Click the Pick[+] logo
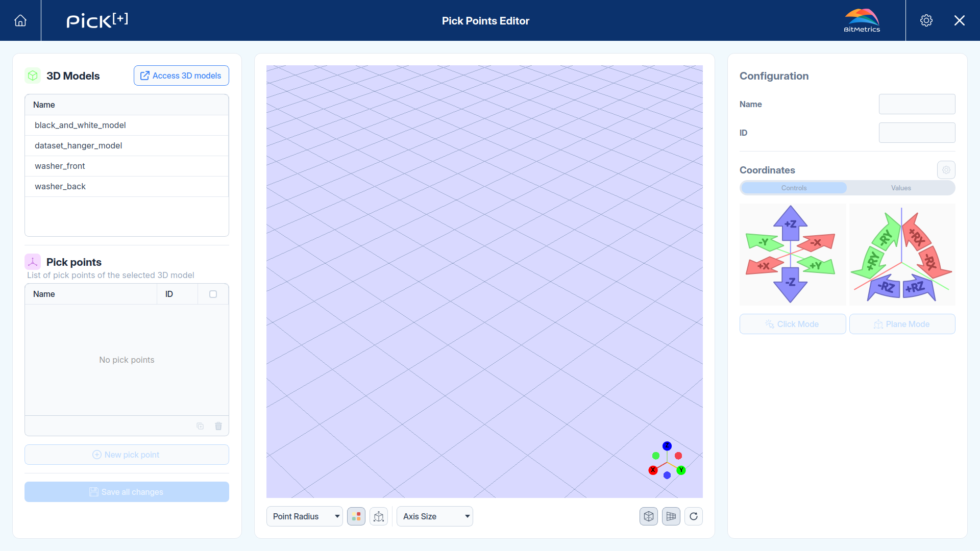Viewport: 980px width, 551px height. (97, 20)
